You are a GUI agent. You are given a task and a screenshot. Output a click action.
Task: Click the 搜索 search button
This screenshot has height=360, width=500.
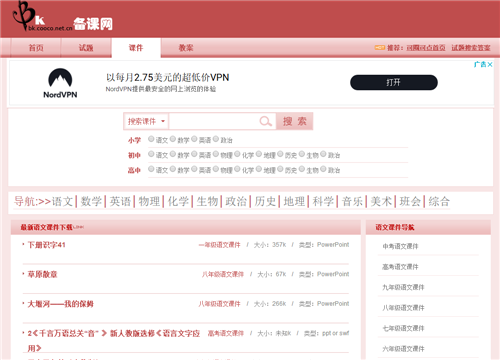point(295,121)
